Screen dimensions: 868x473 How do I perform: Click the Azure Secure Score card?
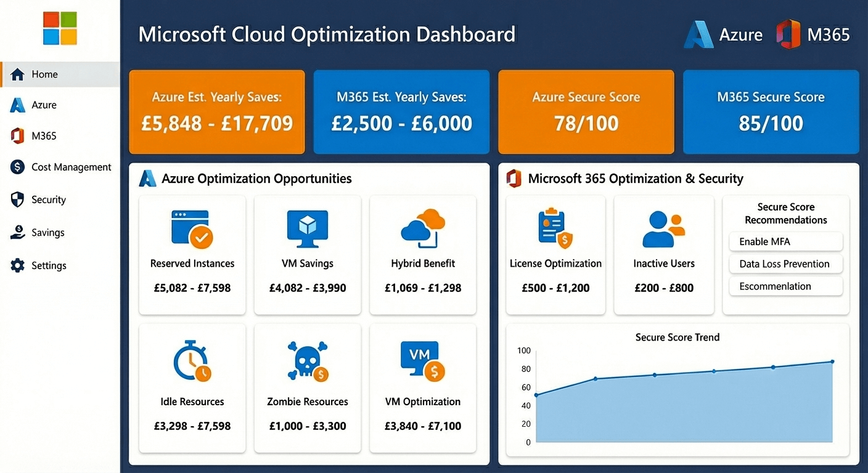pos(586,112)
